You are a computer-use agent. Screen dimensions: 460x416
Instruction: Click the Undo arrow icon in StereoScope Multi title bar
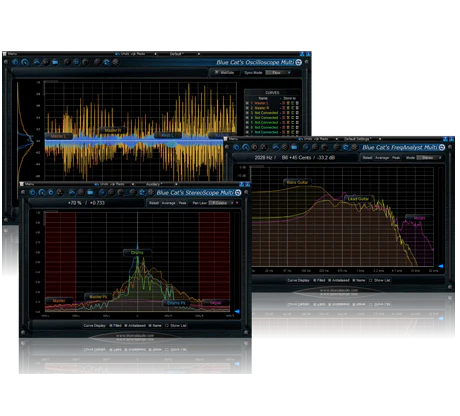click(x=97, y=184)
